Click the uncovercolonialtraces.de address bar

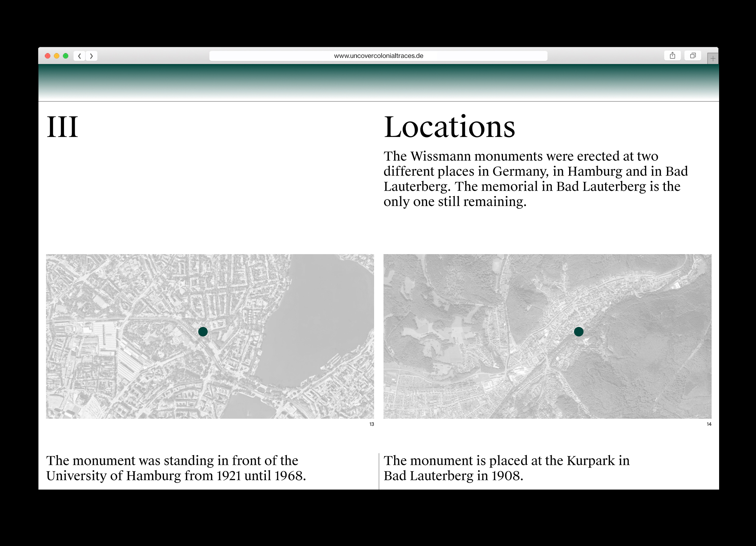[378, 56]
